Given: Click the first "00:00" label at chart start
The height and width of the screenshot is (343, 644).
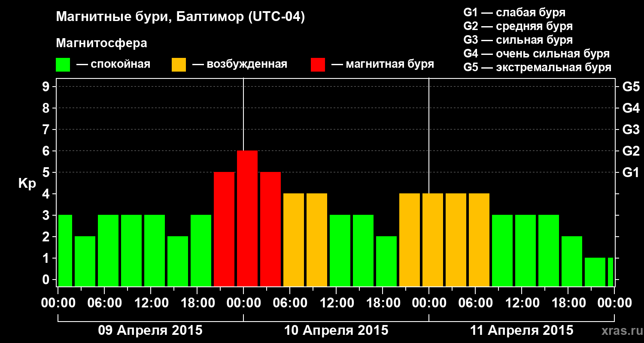Looking at the screenshot, I should (x=58, y=303).
